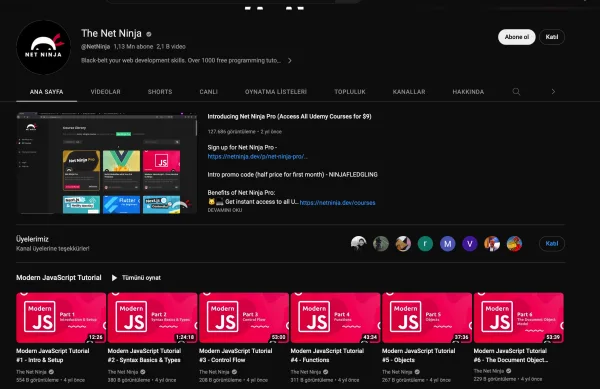Click the last member avatar next to Katıl
This screenshot has height=389, width=600.
(x=514, y=244)
